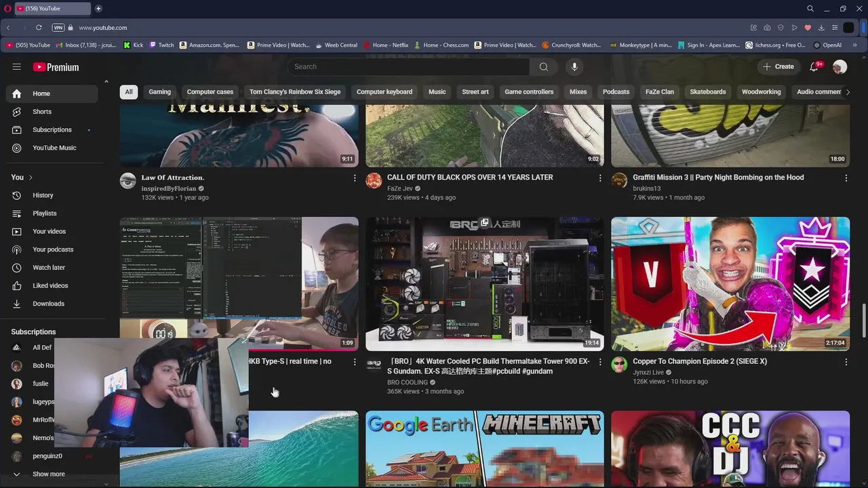
Task: Filter by Woodworking chip
Action: (x=762, y=91)
